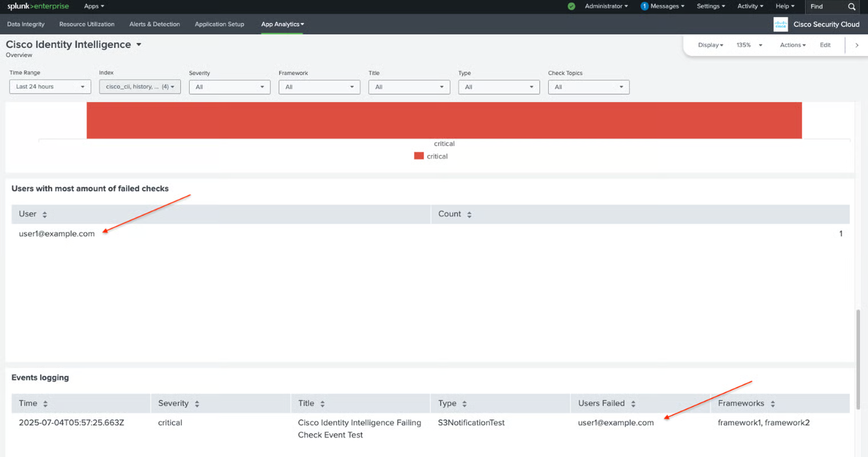Expand the right panel chevron arrow
The height and width of the screenshot is (457, 868).
857,45
